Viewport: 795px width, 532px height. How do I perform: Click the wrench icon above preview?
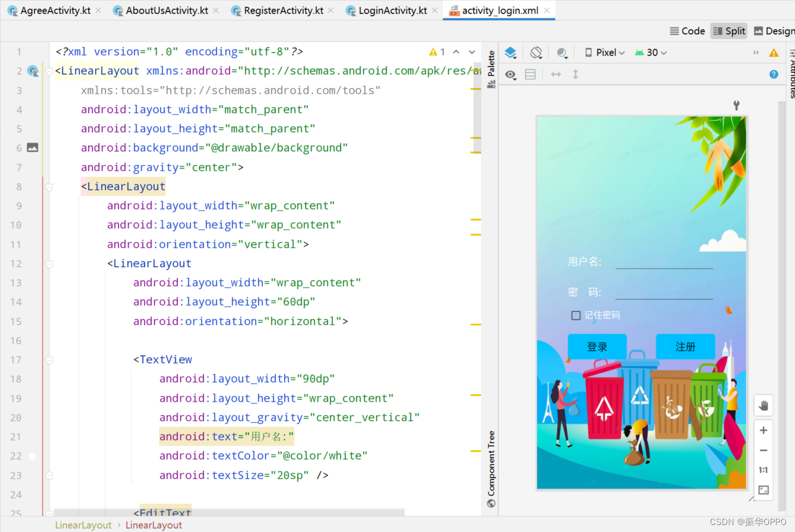(737, 105)
